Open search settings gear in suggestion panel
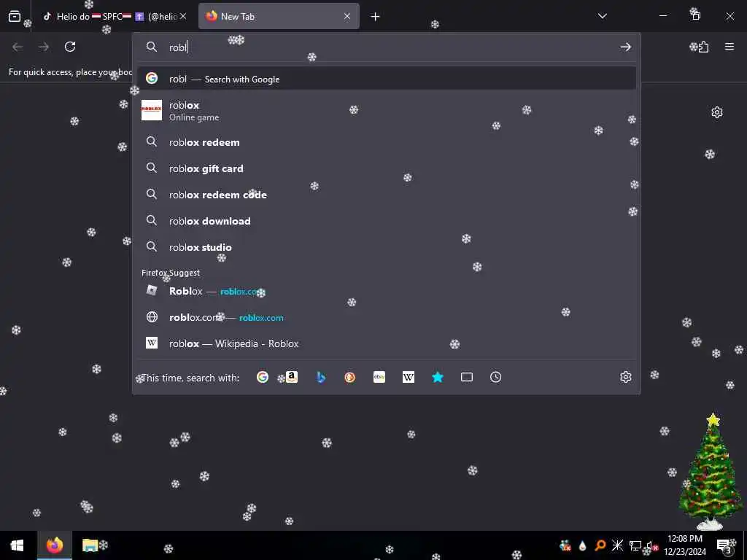Image resolution: width=747 pixels, height=560 pixels. [x=625, y=377]
